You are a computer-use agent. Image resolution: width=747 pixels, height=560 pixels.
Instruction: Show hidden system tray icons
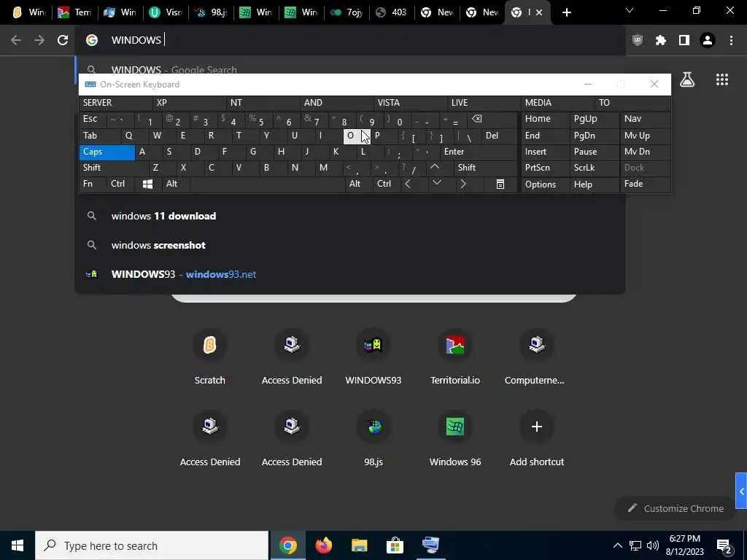617,545
